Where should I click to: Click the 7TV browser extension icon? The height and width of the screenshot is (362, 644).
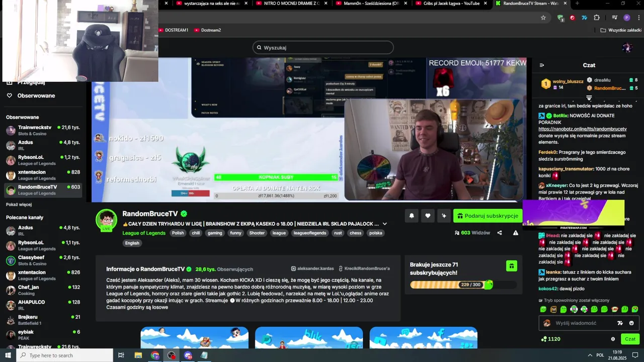coord(584,18)
